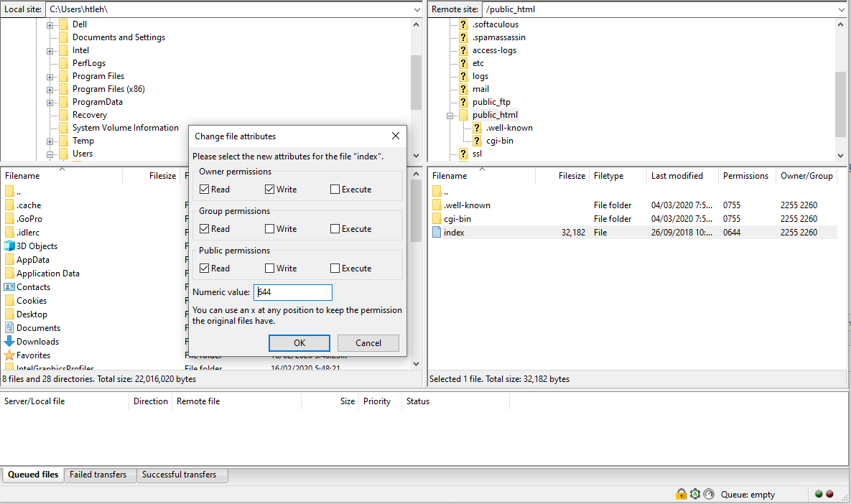Uncheck Public Read permission checkbox
851x504 pixels.
pos(205,269)
